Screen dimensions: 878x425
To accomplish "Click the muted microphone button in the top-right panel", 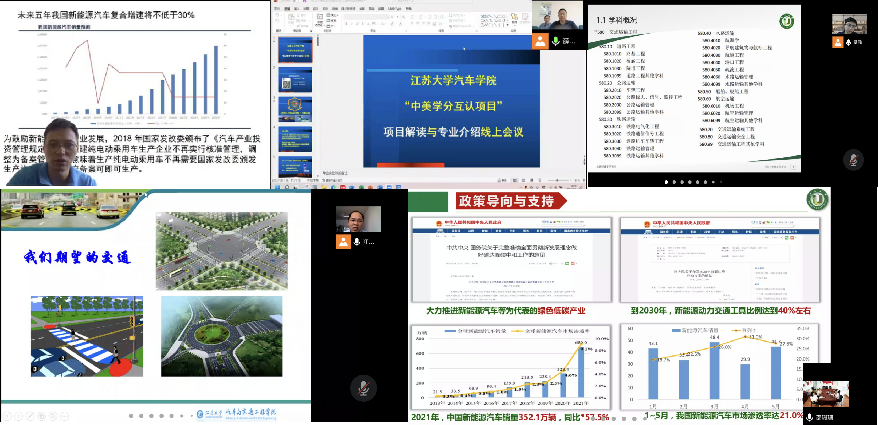I will click(853, 158).
